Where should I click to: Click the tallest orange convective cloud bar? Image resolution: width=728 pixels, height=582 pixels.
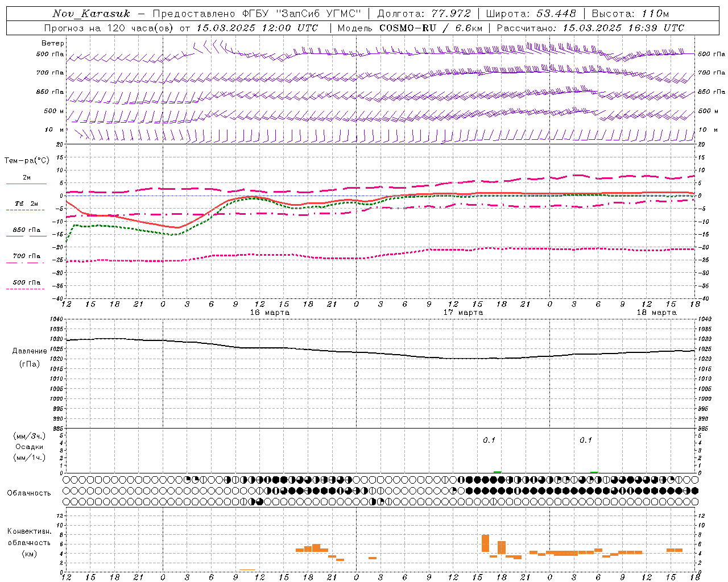tap(485, 543)
